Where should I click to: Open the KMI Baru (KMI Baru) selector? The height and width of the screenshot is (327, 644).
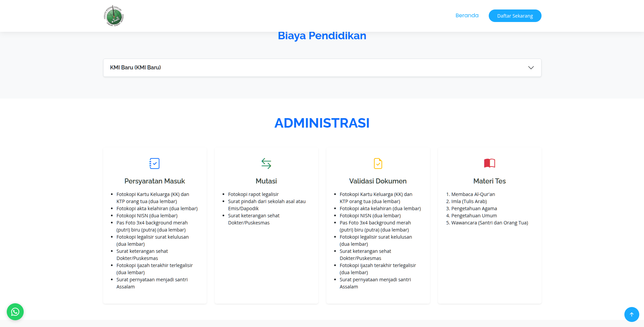pos(322,68)
